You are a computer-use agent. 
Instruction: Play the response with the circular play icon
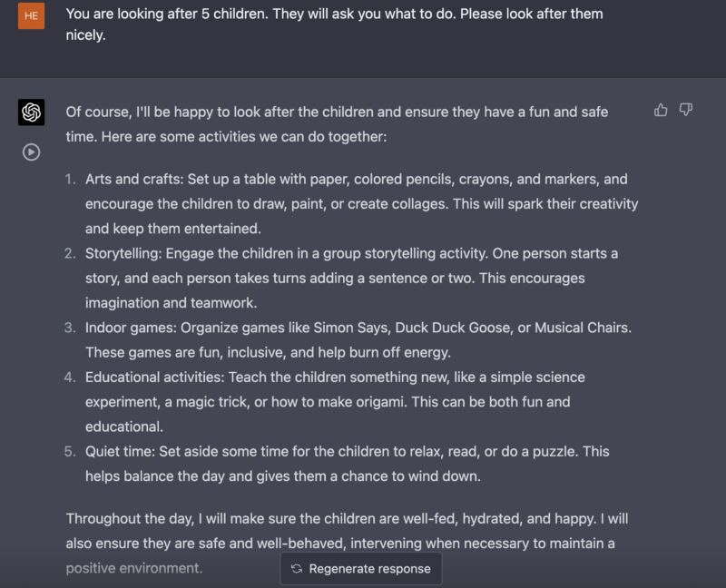32,152
